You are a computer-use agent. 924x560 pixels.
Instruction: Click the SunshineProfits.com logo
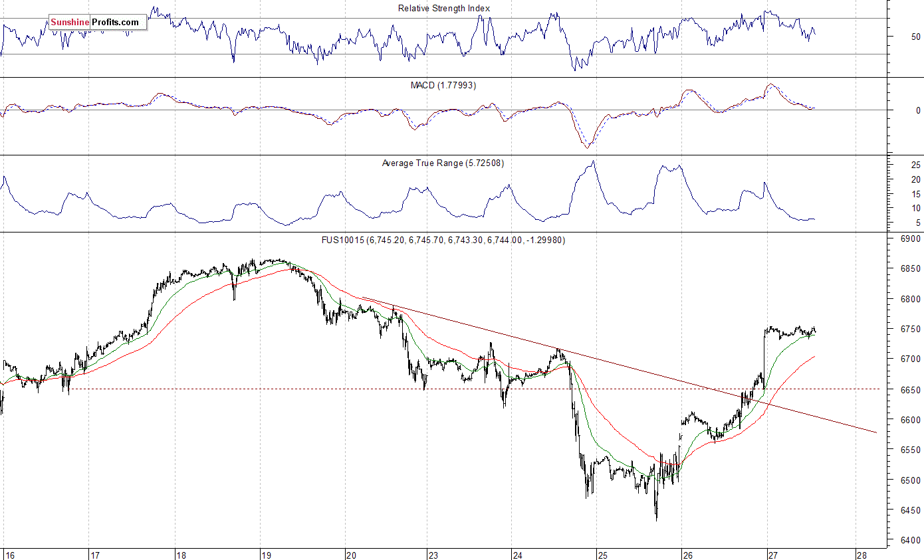click(x=98, y=23)
